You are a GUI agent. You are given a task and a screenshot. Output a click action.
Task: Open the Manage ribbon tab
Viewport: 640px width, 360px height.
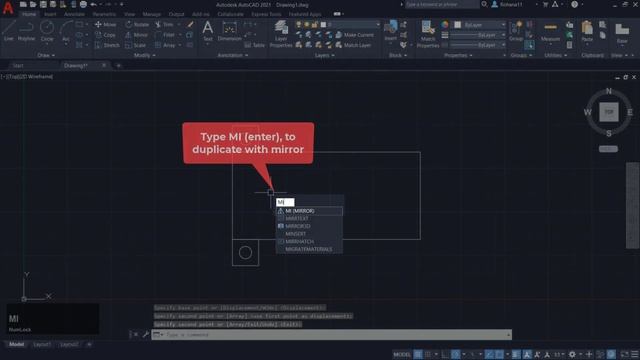tap(151, 14)
